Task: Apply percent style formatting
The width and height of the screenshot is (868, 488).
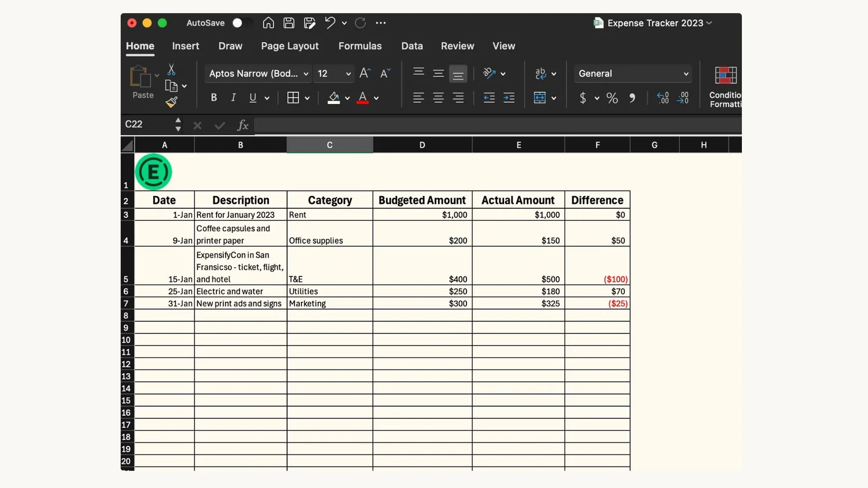Action: pyautogui.click(x=612, y=98)
